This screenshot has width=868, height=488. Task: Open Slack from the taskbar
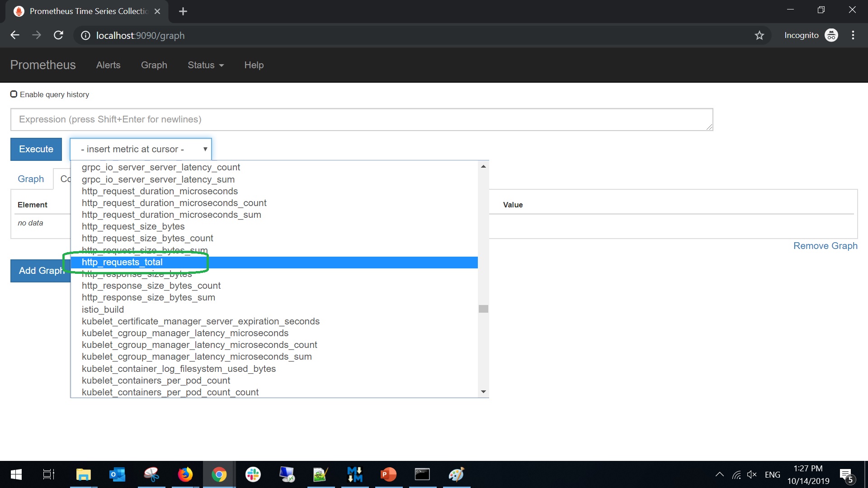click(253, 474)
